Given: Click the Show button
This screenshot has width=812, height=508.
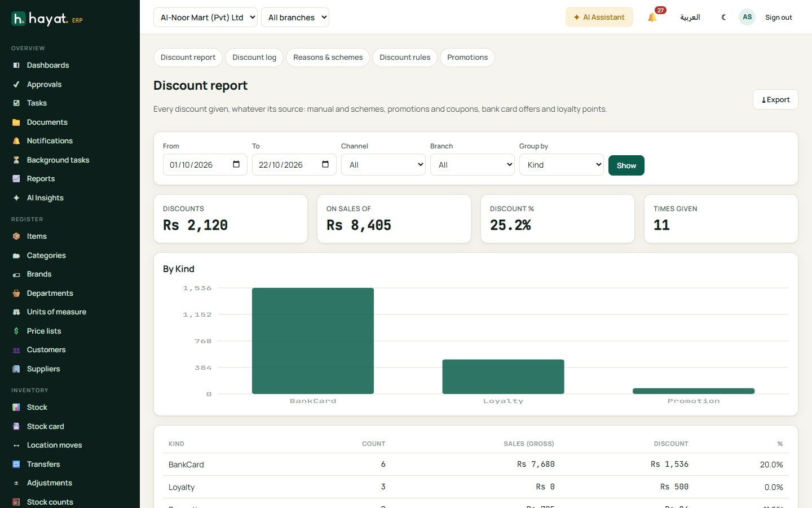Looking at the screenshot, I should click(626, 165).
